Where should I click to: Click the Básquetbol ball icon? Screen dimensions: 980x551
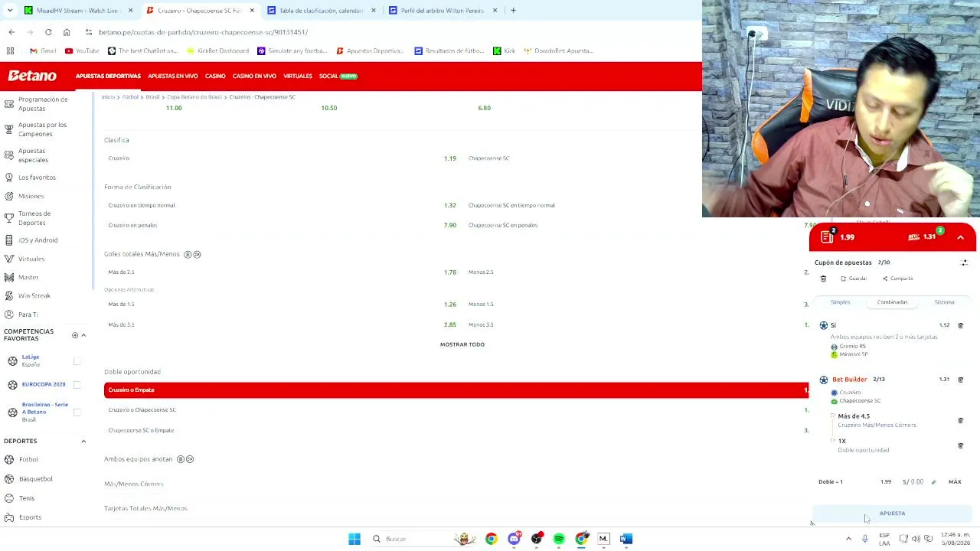(9, 479)
